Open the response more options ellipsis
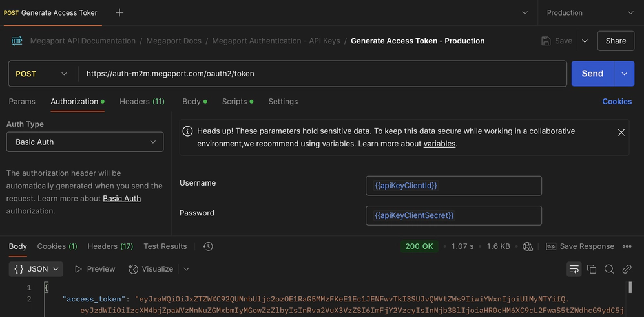The width and height of the screenshot is (644, 317). (x=627, y=246)
